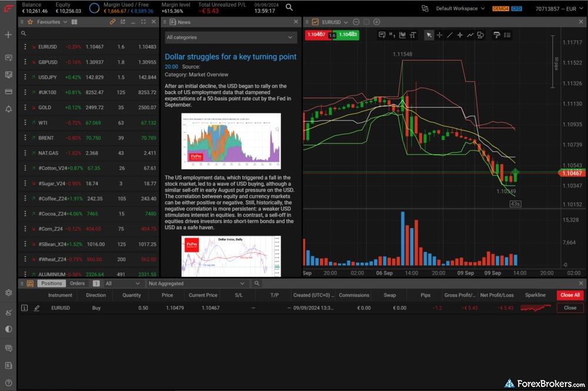Open notifications bell in left sidebar
The width and height of the screenshot is (588, 391).
pyautogui.click(x=8, y=109)
